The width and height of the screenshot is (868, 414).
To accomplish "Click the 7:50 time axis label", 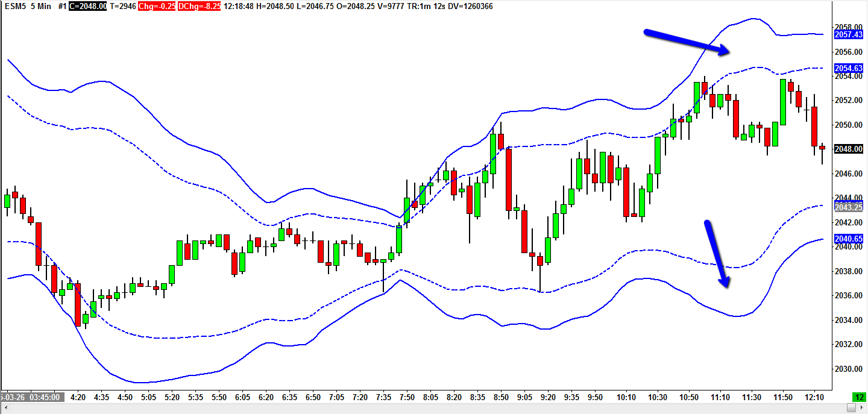I will 407,398.
